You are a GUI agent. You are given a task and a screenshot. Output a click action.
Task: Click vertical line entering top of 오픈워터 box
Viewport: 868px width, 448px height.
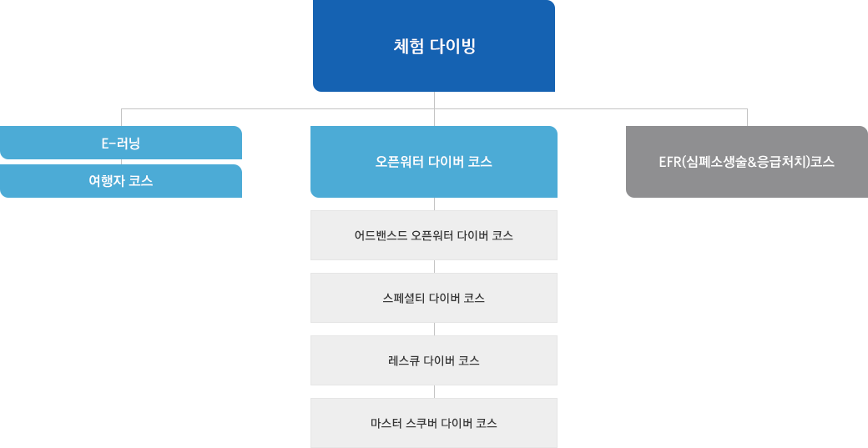coord(434,118)
